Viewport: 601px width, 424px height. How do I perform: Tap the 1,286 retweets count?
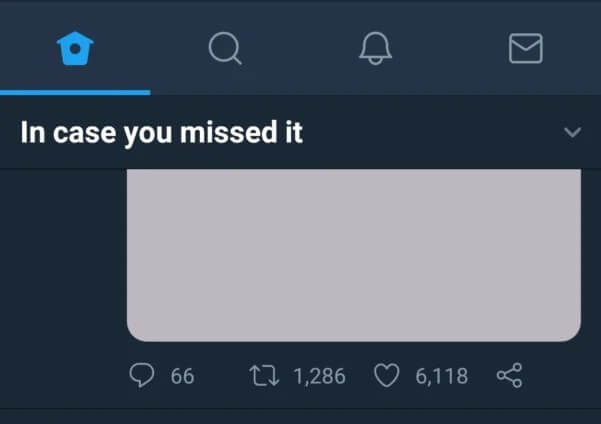pyautogui.click(x=319, y=376)
